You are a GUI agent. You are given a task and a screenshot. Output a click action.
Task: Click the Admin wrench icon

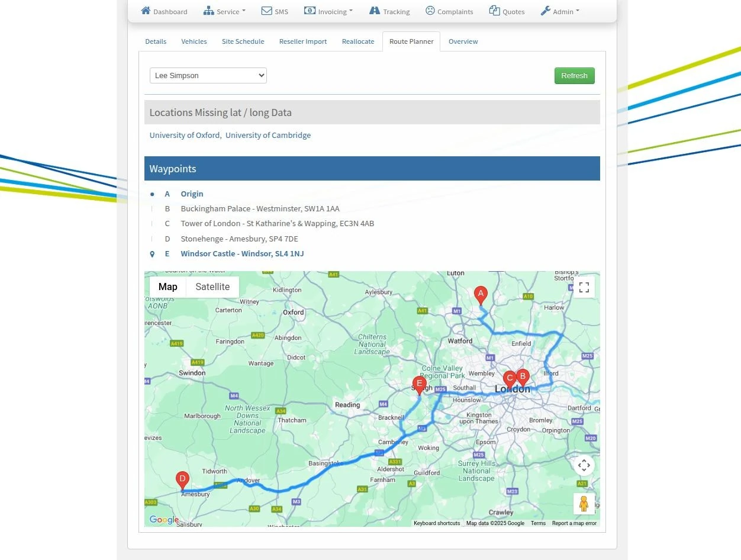coord(546,11)
